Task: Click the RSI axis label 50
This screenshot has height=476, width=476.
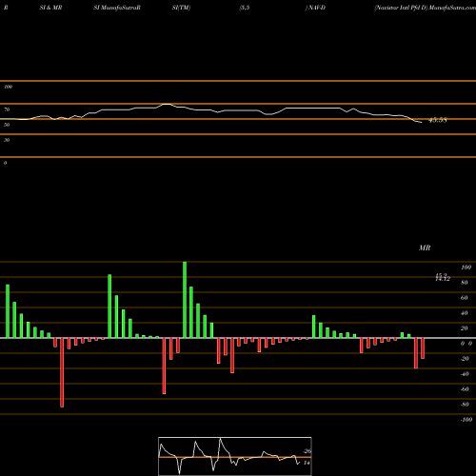Action: tap(7, 125)
